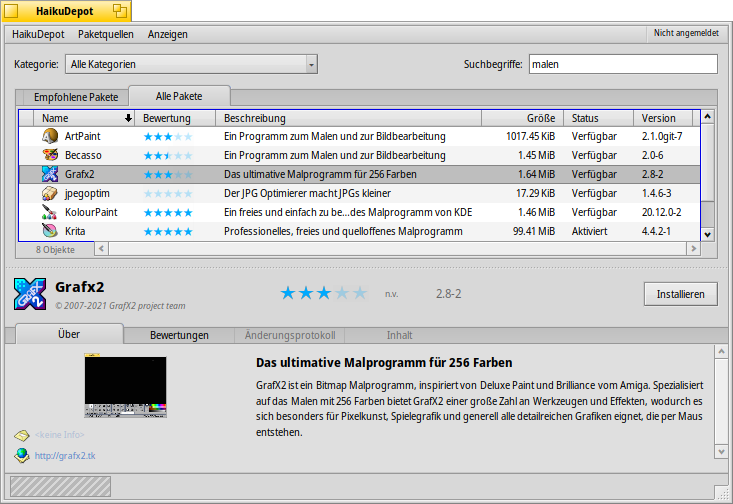This screenshot has width=733, height=504.
Task: Click the large star rating of Grafx2
Action: coord(323,293)
